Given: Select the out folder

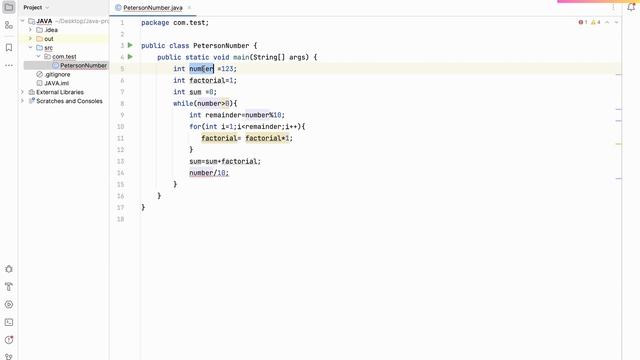Looking at the screenshot, I should click(x=49, y=39).
